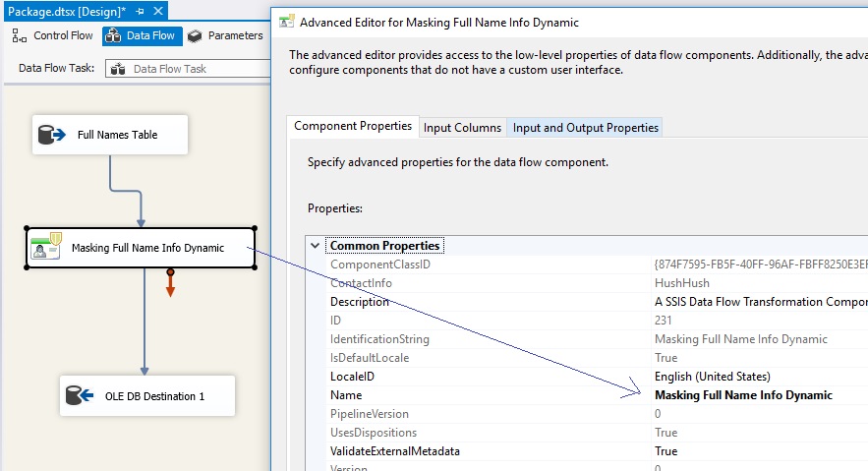Switch to the Input Columns tab

[462, 127]
